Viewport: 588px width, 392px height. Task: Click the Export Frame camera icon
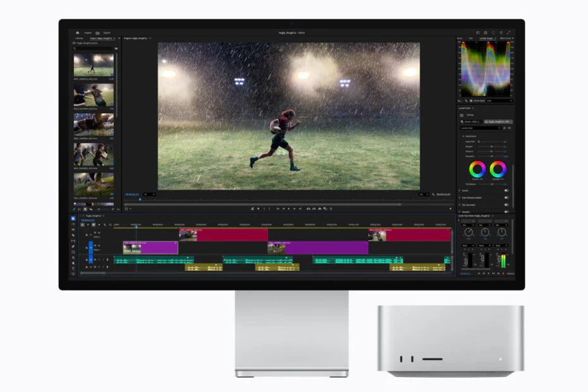319,209
